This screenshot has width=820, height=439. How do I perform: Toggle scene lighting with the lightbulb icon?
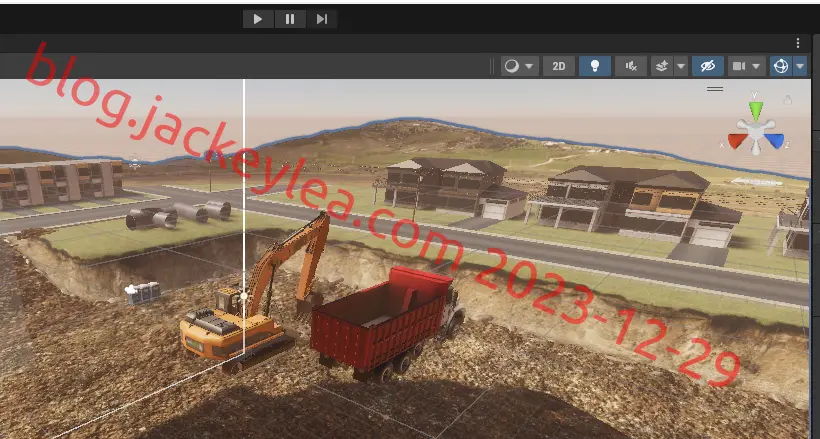[x=595, y=66]
